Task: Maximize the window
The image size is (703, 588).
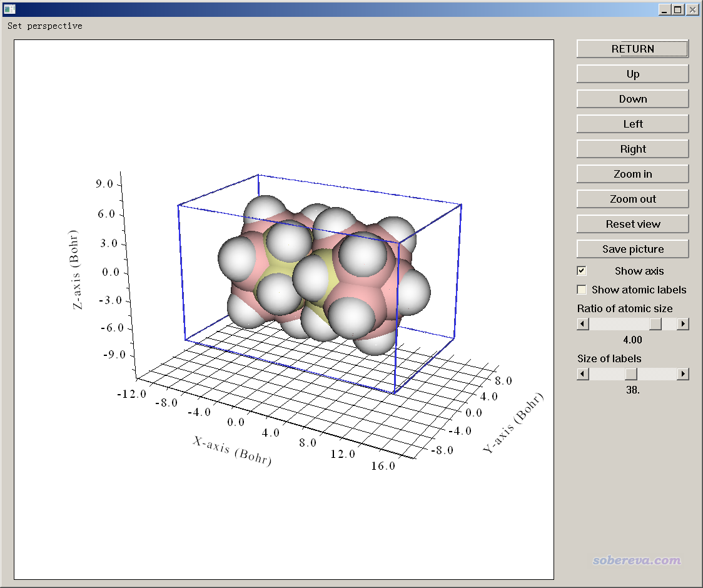Action: (x=678, y=9)
